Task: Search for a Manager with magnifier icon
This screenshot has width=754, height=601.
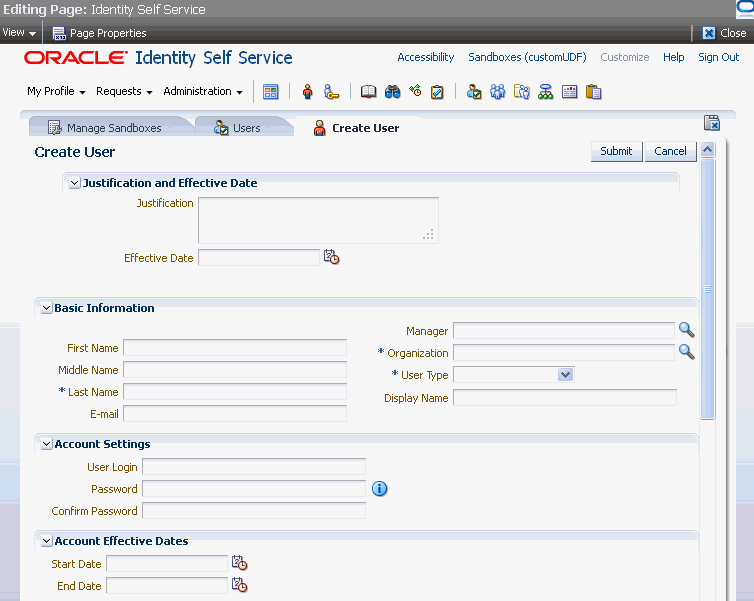Action: (686, 330)
